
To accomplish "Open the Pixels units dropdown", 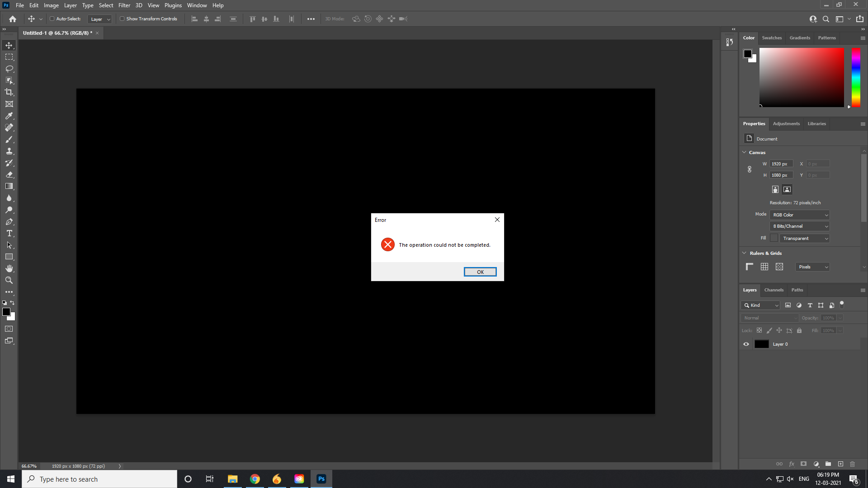I will pyautogui.click(x=812, y=267).
